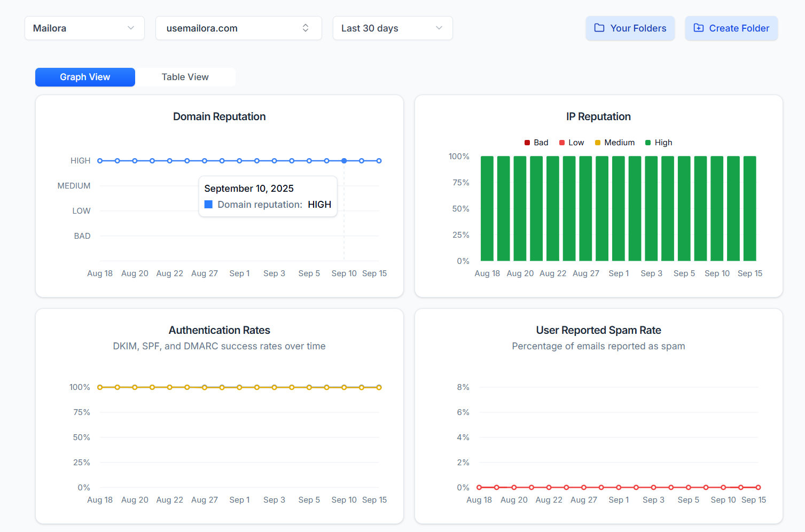Click the red Low legend swatch

(561, 142)
